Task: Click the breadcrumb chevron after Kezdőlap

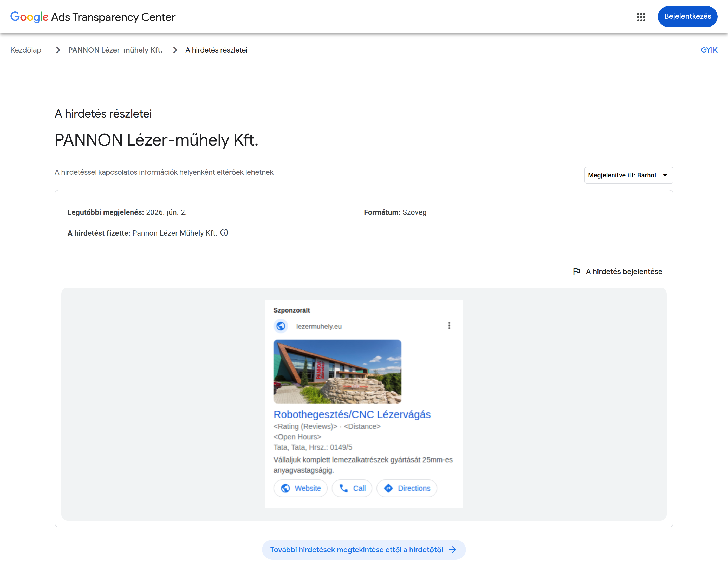Action: 58,50
